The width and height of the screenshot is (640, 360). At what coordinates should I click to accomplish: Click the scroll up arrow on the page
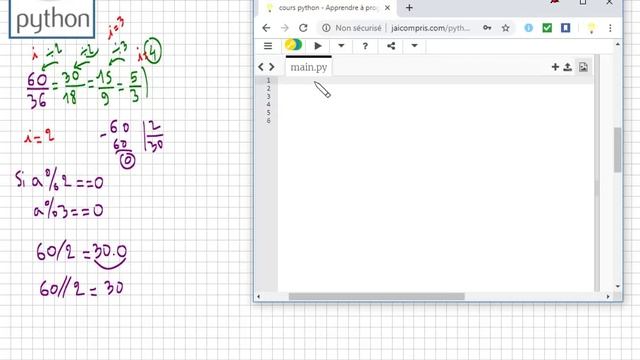pos(618,44)
